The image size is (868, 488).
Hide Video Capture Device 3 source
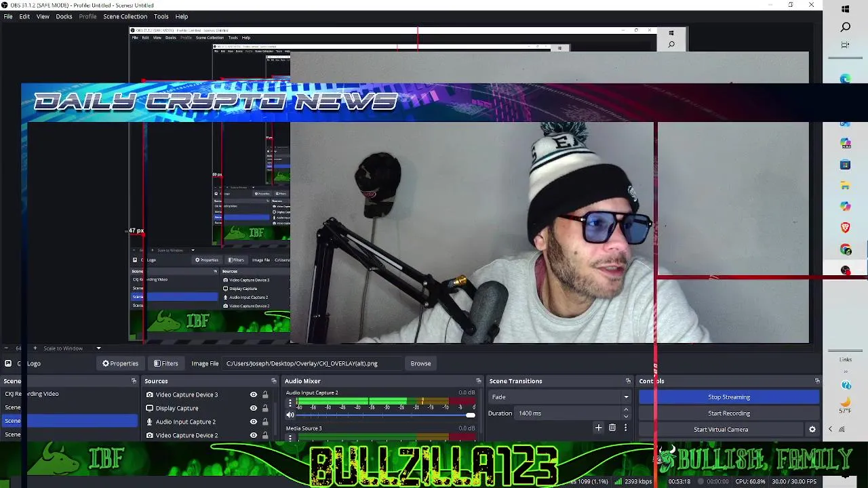tap(254, 394)
